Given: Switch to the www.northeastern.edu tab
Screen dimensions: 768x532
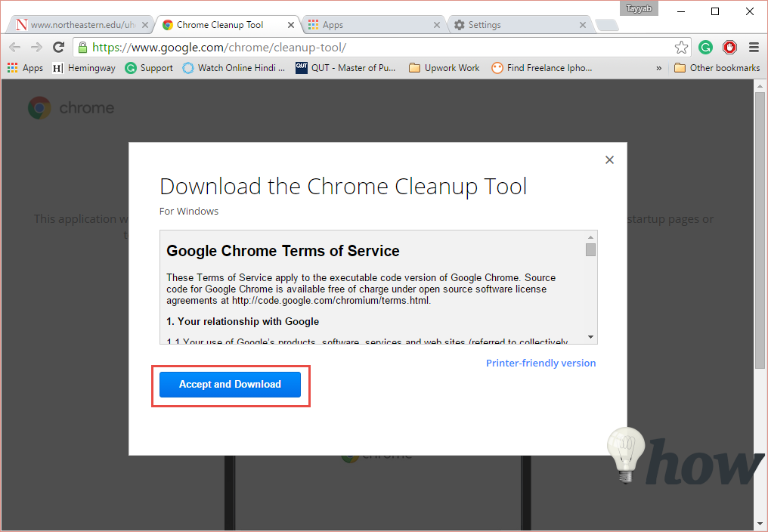Looking at the screenshot, I should tap(82, 24).
